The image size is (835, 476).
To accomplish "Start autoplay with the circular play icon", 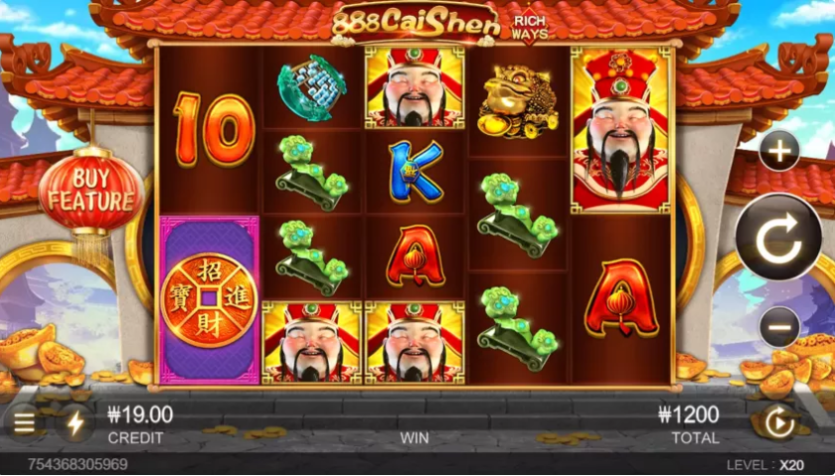I will click(x=779, y=423).
